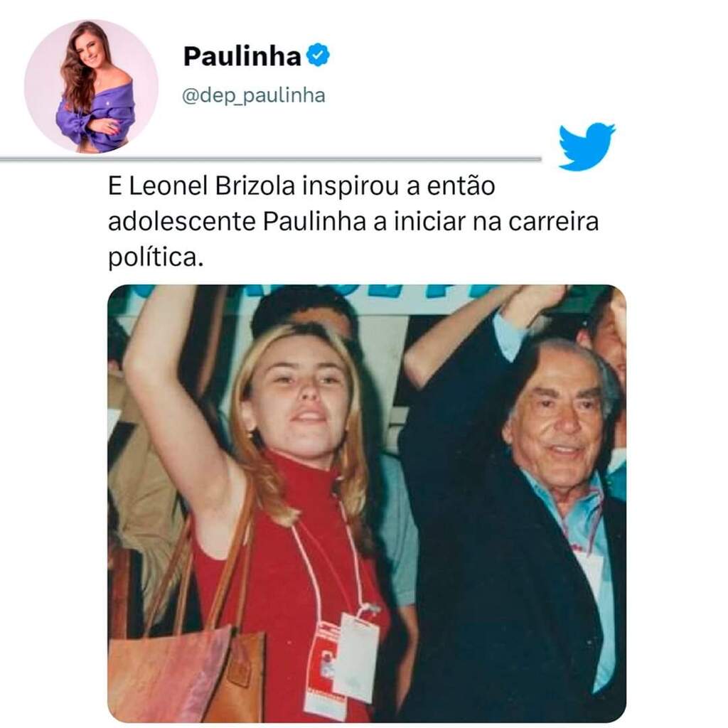Image resolution: width=728 pixels, height=728 pixels.
Task: Click the Twitter bird logo
Action: click(x=587, y=146)
